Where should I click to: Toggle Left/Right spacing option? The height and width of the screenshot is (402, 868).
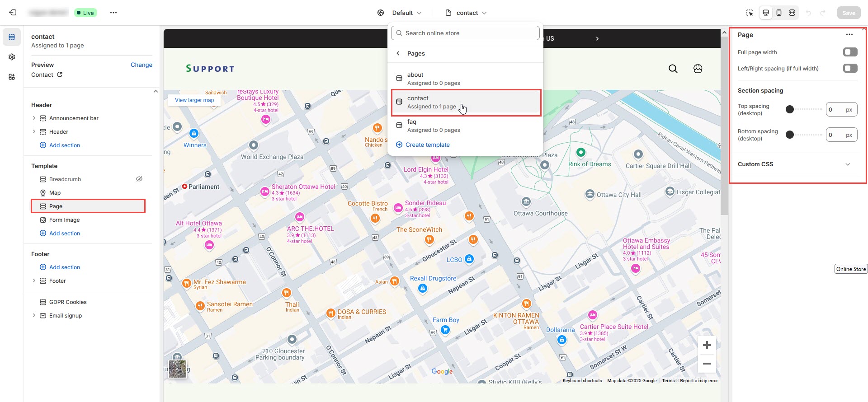click(850, 69)
